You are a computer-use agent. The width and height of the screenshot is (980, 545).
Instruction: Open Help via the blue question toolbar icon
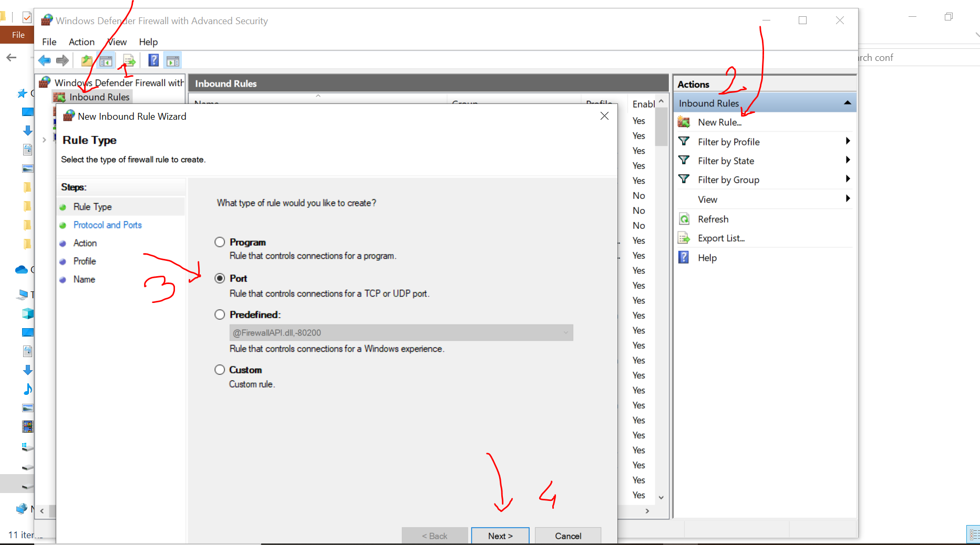[x=153, y=60]
